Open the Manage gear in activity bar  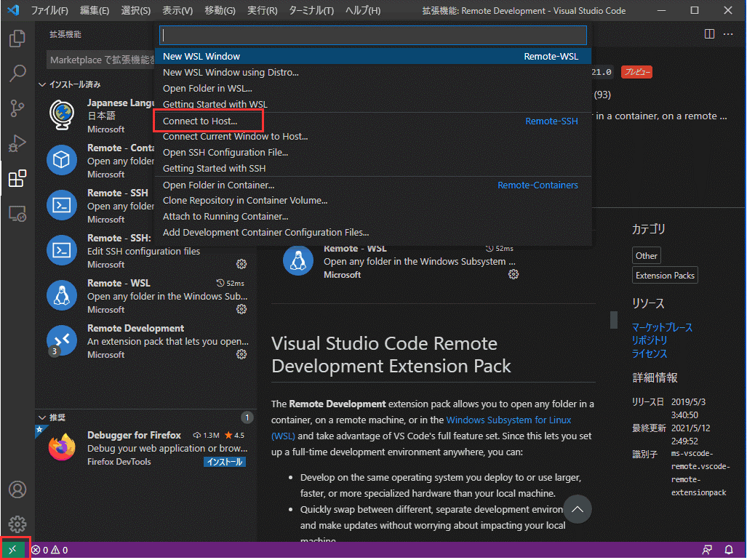click(17, 524)
